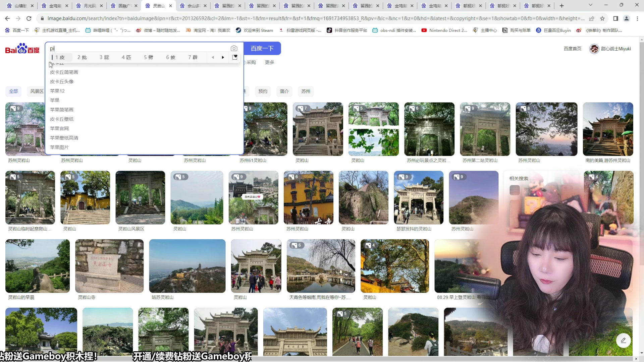Click the previous-page arrow on the IME candidates

[213, 57]
